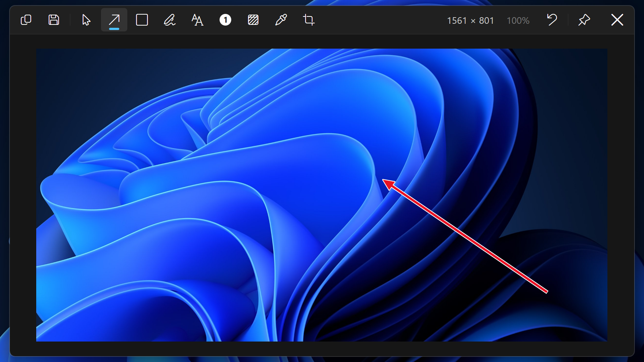The height and width of the screenshot is (362, 644).
Task: Pick the freehand Pen tool
Action: tap(170, 20)
